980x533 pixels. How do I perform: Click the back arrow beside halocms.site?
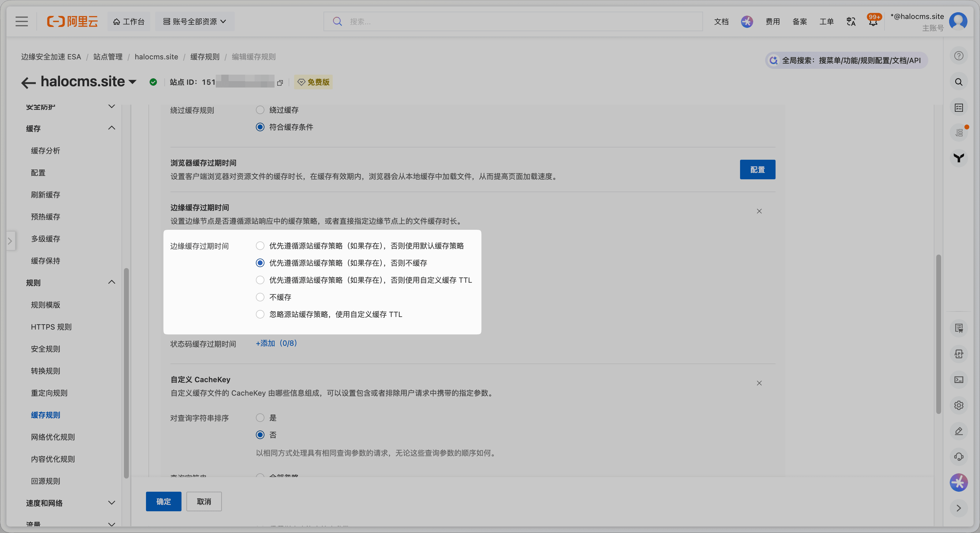click(x=28, y=82)
